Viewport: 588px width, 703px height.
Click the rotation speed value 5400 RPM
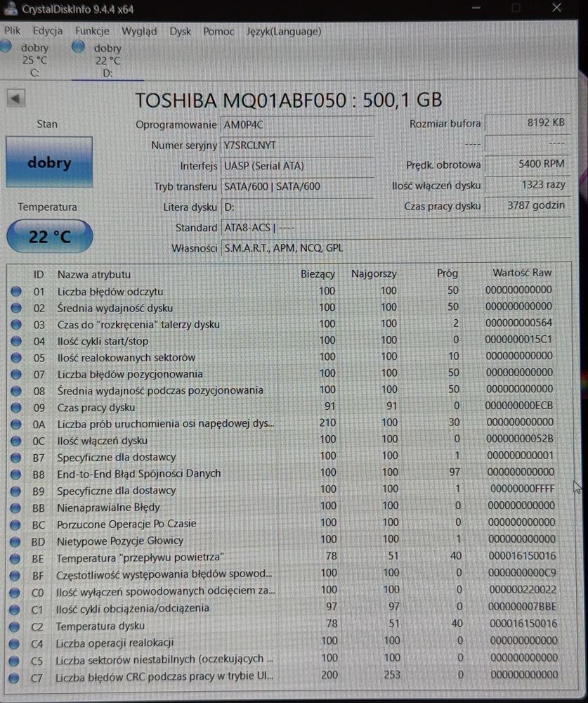(x=528, y=164)
